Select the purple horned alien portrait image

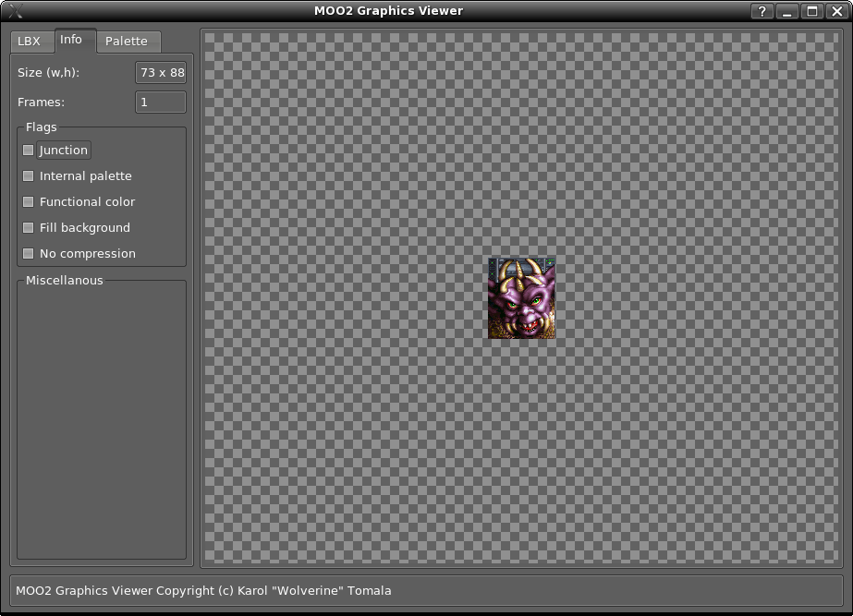(522, 298)
